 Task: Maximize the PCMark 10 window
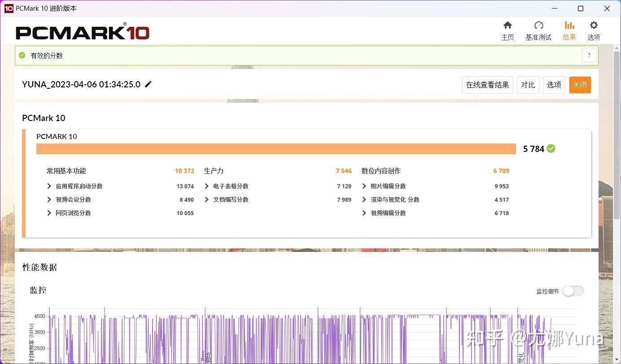tap(581, 9)
